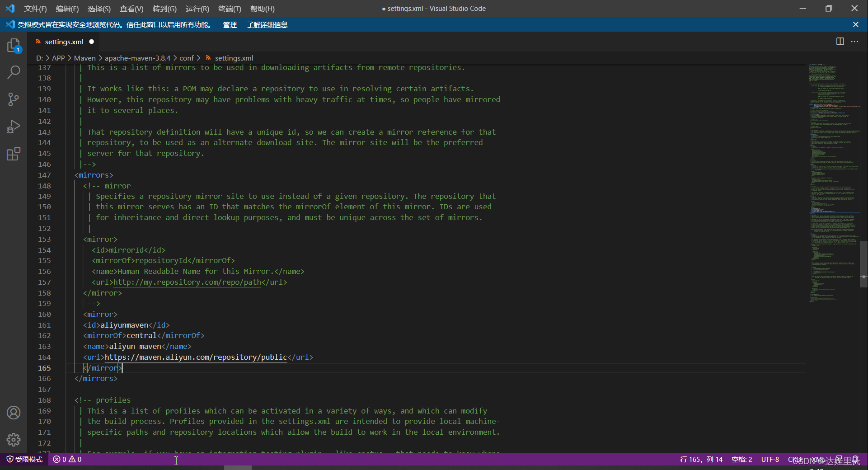Split the editor to the right
868x470 pixels.
coord(840,42)
